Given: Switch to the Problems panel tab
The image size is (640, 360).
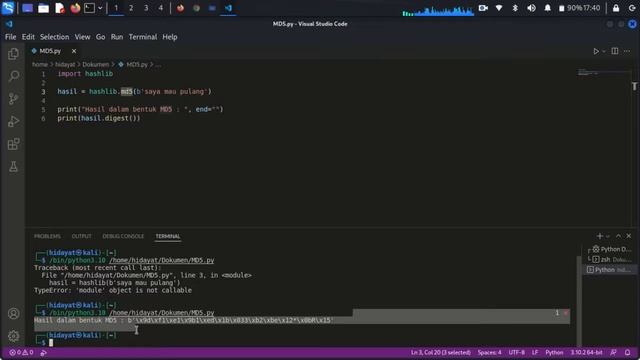Looking at the screenshot, I should [x=47, y=236].
